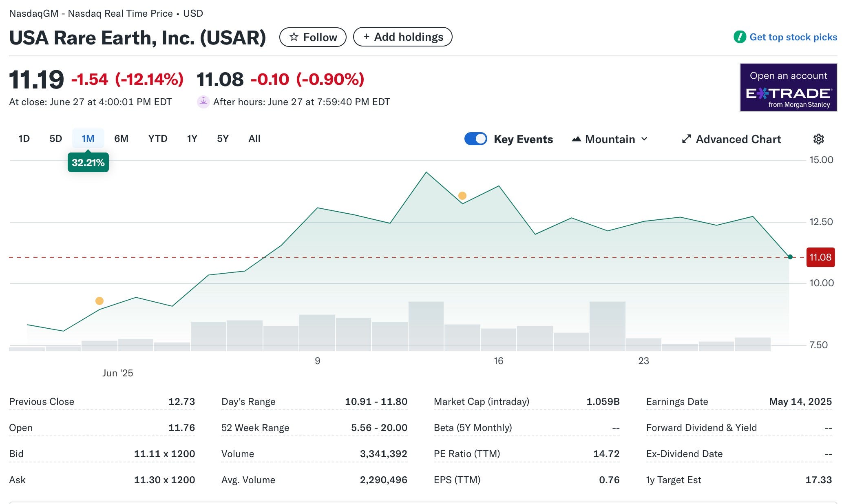Viewport: 853px width, 504px height.
Task: Open Advanced Chart view
Action: click(731, 139)
